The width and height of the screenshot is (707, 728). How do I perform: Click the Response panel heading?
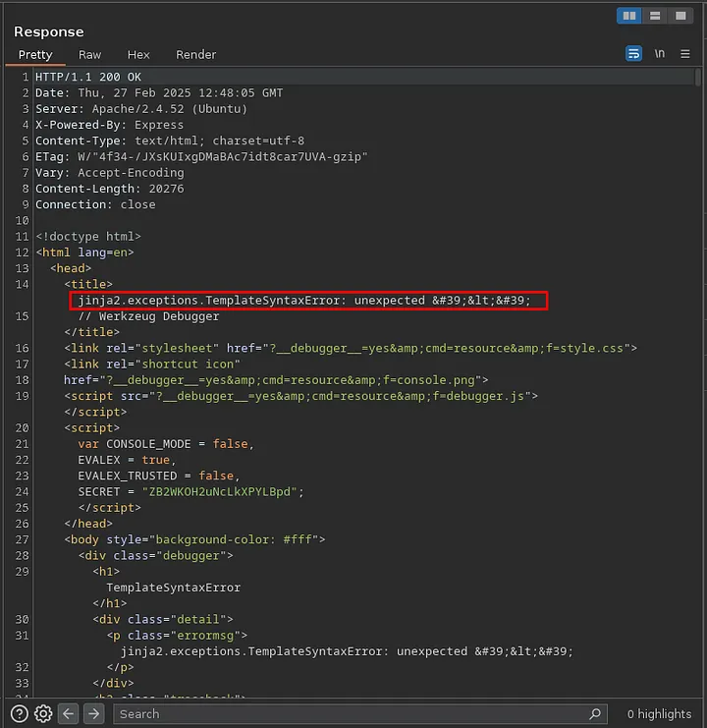[x=49, y=31]
